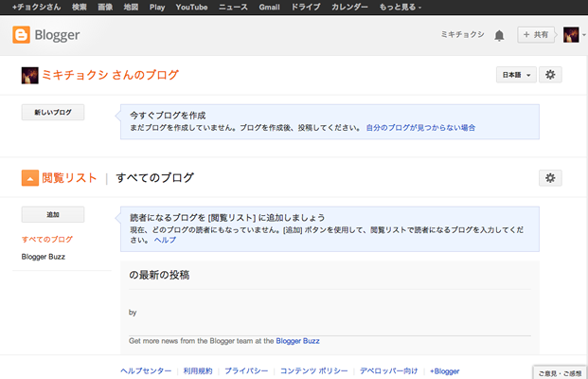Screen dimensions: 588x379
Task: Click the 追加 button
Action: (x=53, y=215)
